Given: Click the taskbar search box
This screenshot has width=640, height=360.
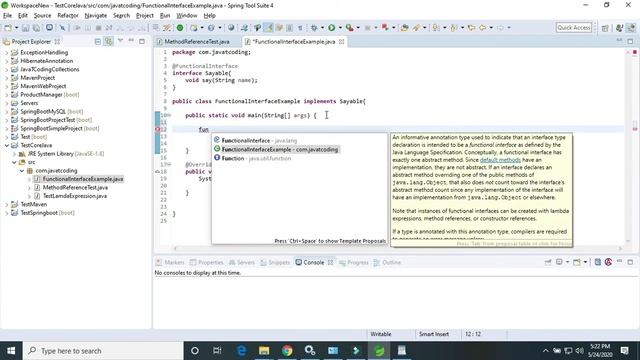Looking at the screenshot, I should pos(103,351).
